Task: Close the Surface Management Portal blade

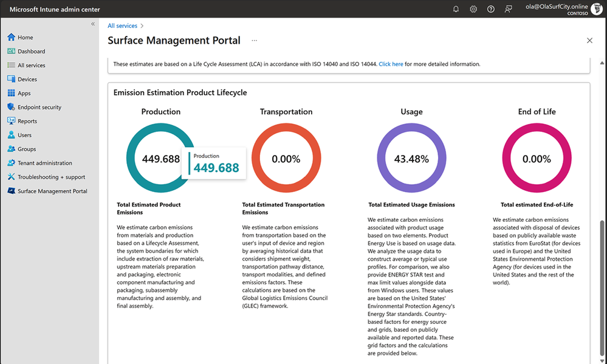Action: click(x=589, y=40)
